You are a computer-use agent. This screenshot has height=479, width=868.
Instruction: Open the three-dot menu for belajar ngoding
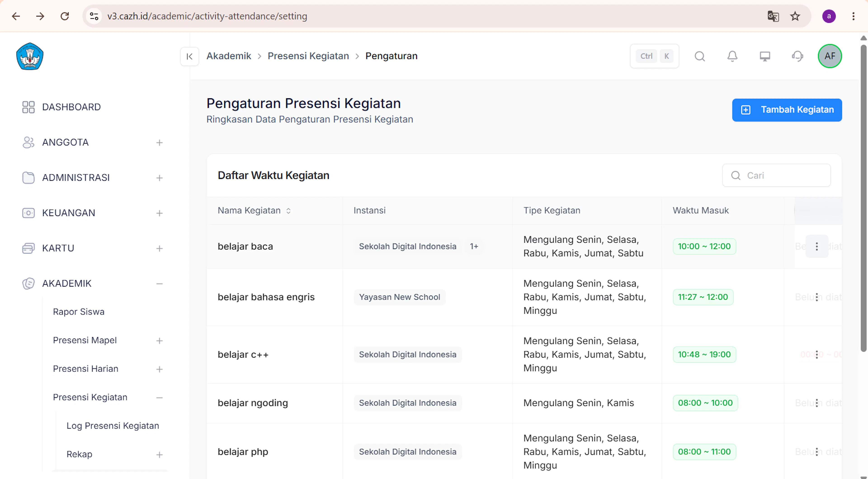817,403
